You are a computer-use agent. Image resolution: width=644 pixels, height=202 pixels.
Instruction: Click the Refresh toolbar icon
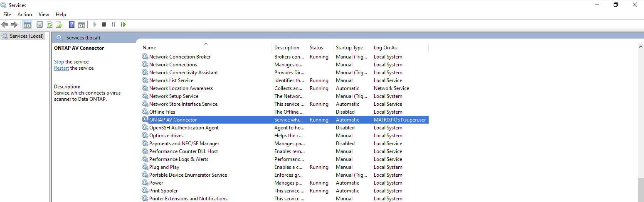coord(49,25)
